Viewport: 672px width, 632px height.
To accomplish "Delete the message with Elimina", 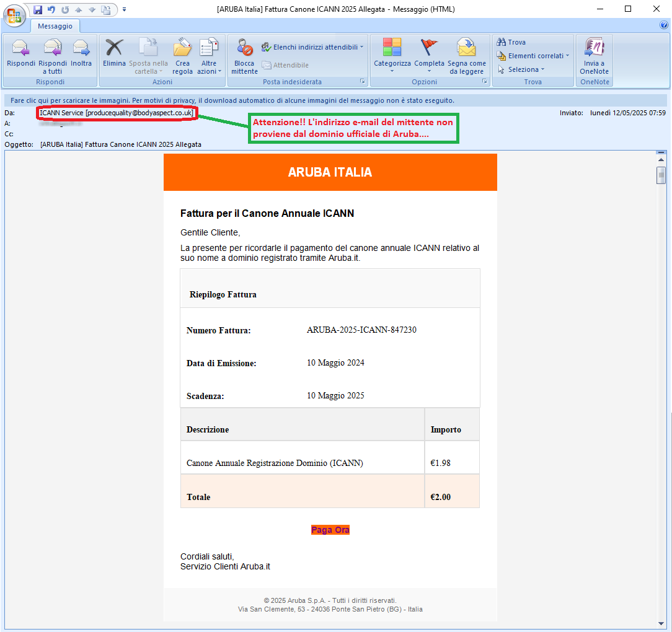I will tap(115, 53).
